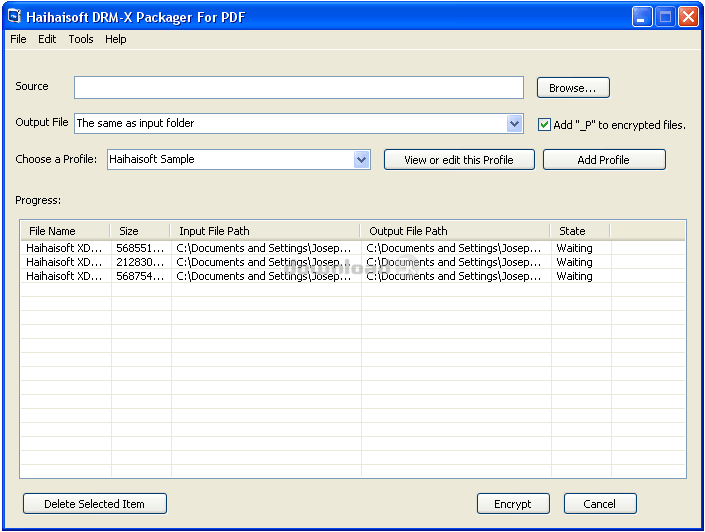
Task: Click the Source path input field
Action: (299, 87)
